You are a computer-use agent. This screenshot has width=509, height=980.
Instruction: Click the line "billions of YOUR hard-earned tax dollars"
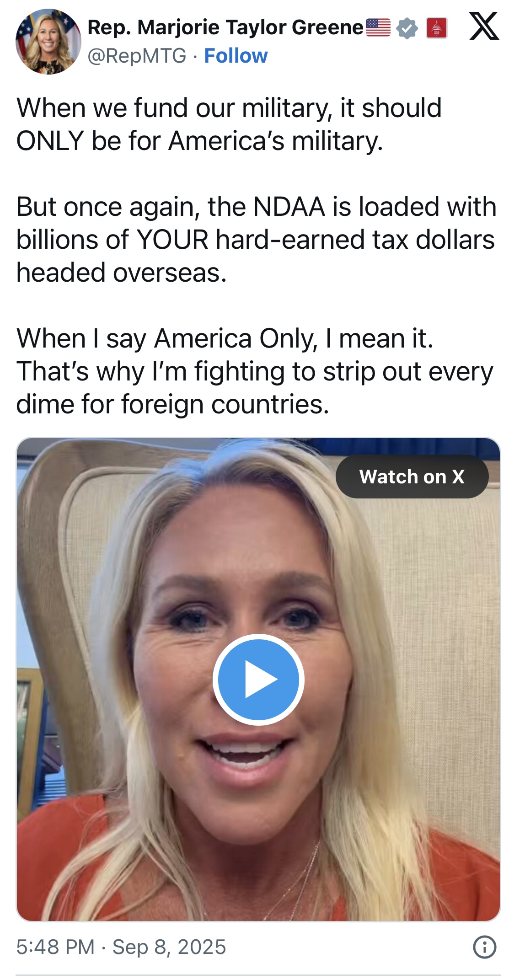(x=256, y=240)
